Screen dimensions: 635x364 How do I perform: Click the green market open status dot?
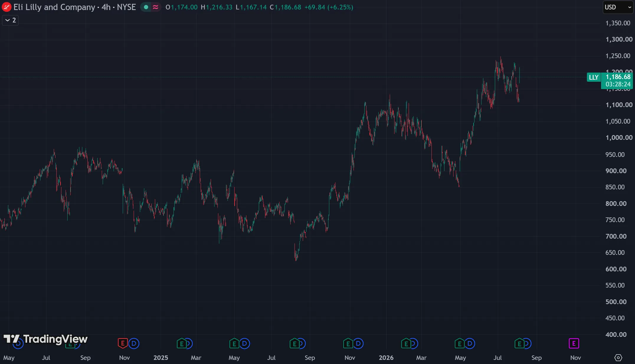click(x=146, y=7)
